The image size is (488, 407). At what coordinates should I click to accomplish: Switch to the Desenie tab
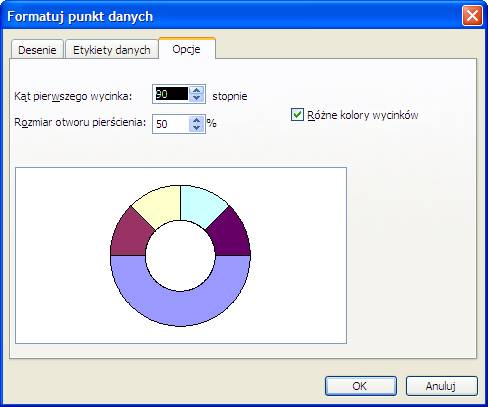click(37, 50)
